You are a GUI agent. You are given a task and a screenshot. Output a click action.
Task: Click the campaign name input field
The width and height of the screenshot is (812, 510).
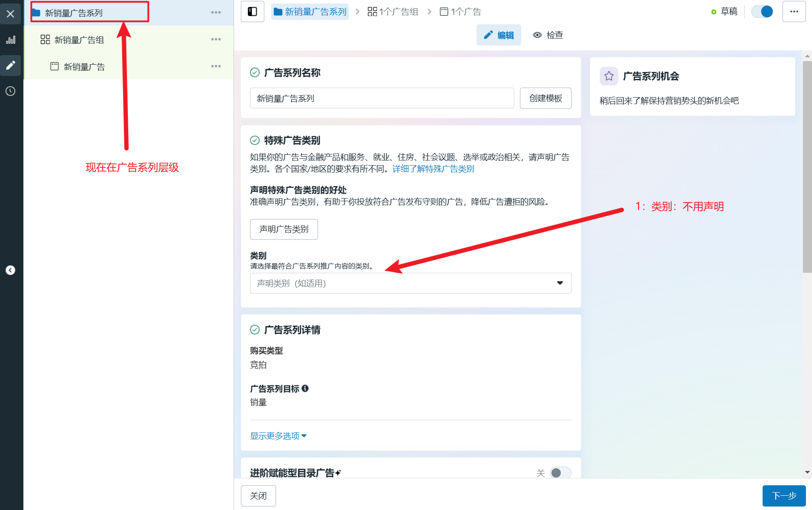click(381, 98)
